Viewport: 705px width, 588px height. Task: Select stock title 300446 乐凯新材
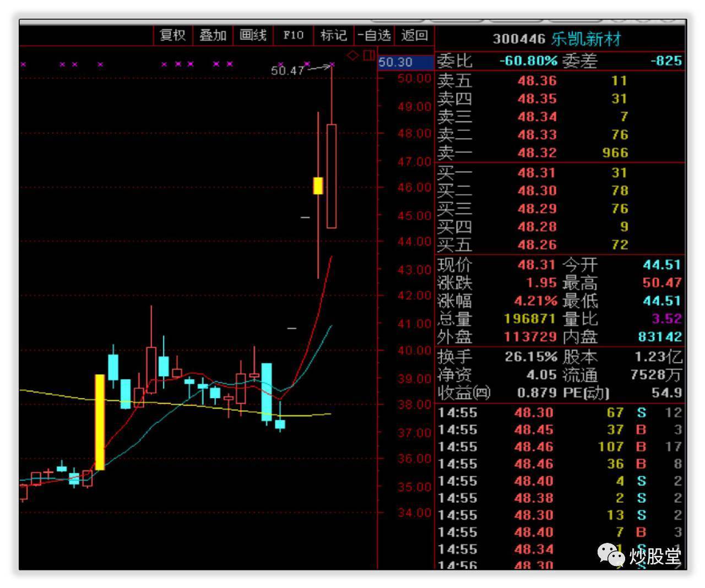(557, 39)
